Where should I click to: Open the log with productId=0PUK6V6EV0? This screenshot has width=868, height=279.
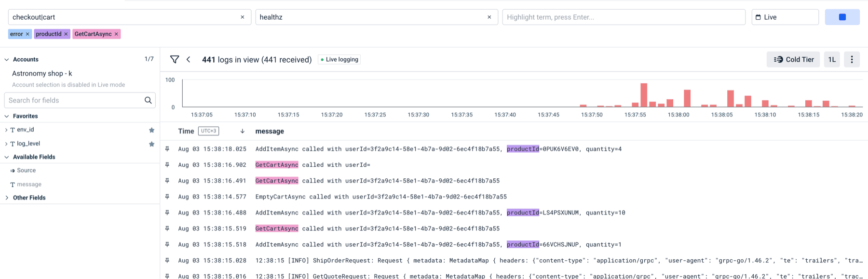(x=438, y=149)
